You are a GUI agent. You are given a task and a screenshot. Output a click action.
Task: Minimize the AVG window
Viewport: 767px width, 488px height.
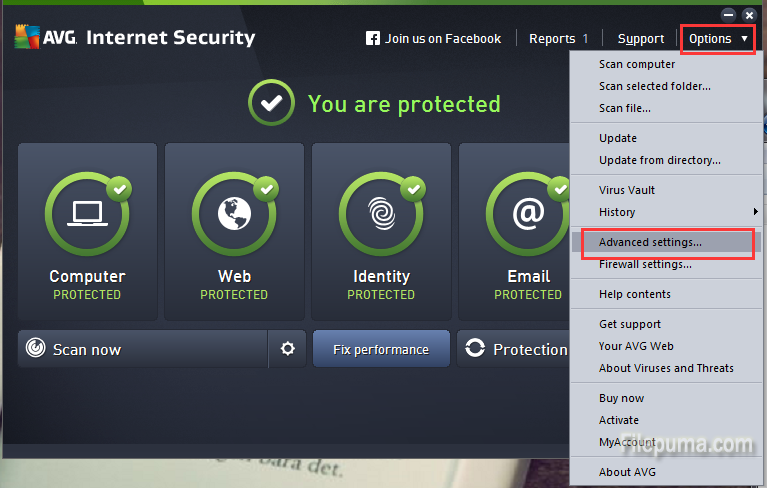729,15
